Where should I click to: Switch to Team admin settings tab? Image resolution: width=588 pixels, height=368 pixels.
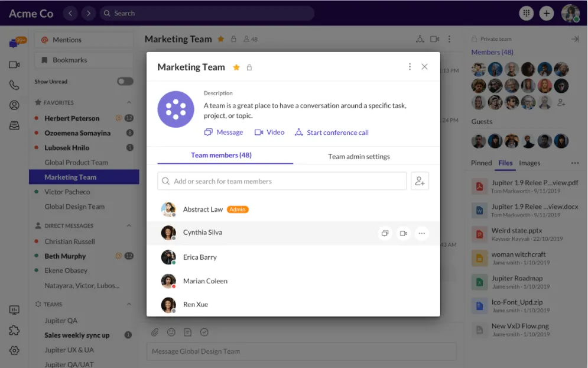[359, 156]
